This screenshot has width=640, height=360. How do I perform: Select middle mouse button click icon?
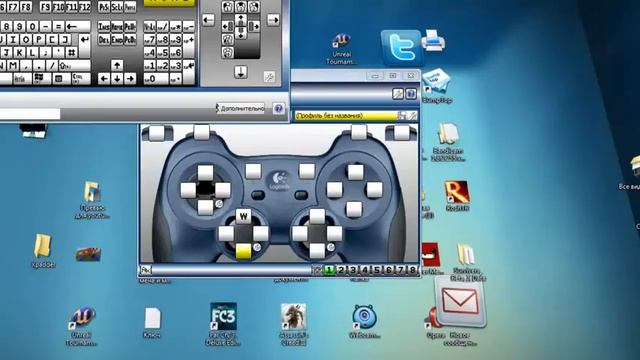pos(241,7)
